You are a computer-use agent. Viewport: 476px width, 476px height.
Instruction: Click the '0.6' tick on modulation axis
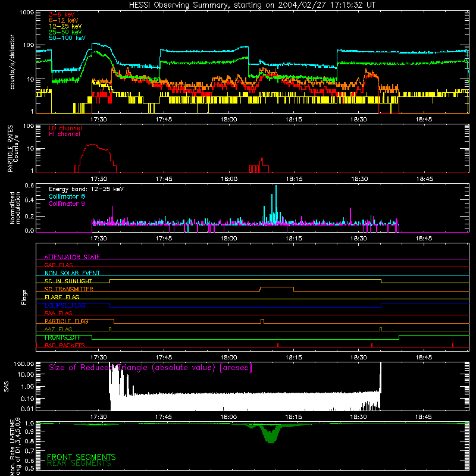(x=29, y=186)
